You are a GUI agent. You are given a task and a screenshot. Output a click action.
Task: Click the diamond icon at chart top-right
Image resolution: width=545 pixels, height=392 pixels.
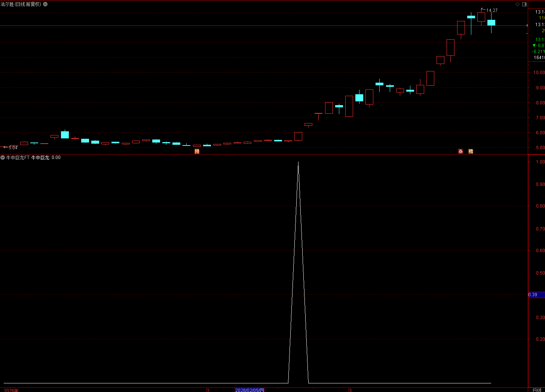[x=518, y=4]
